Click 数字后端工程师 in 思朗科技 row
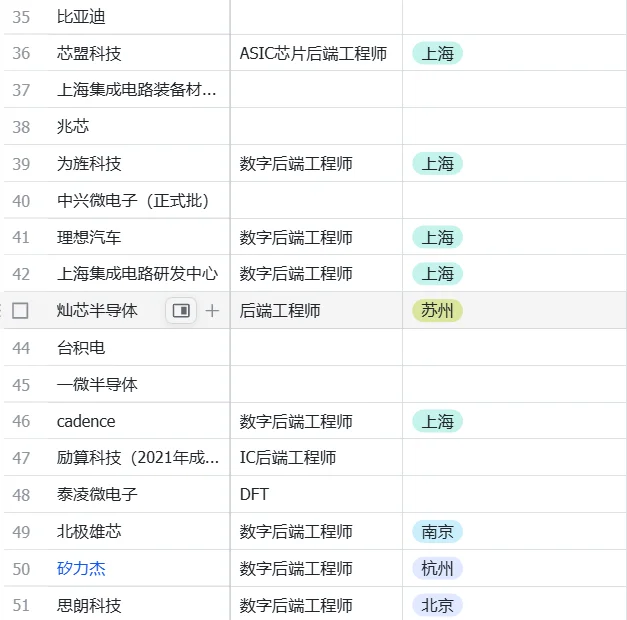627x620 pixels. [296, 605]
